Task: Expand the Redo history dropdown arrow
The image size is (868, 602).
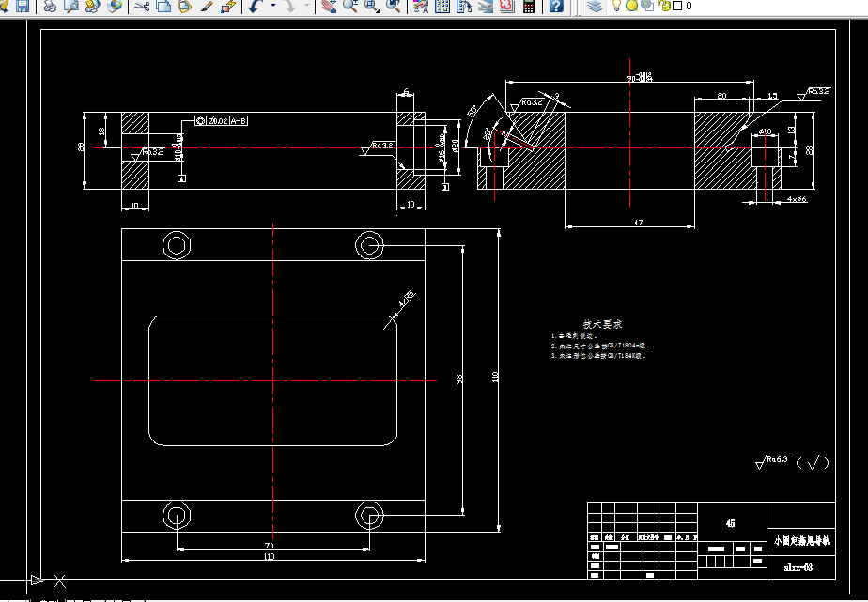Action: [x=307, y=6]
